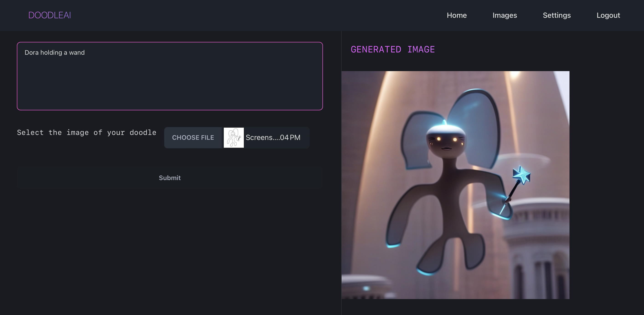Clear the prompt text input field

click(x=170, y=76)
